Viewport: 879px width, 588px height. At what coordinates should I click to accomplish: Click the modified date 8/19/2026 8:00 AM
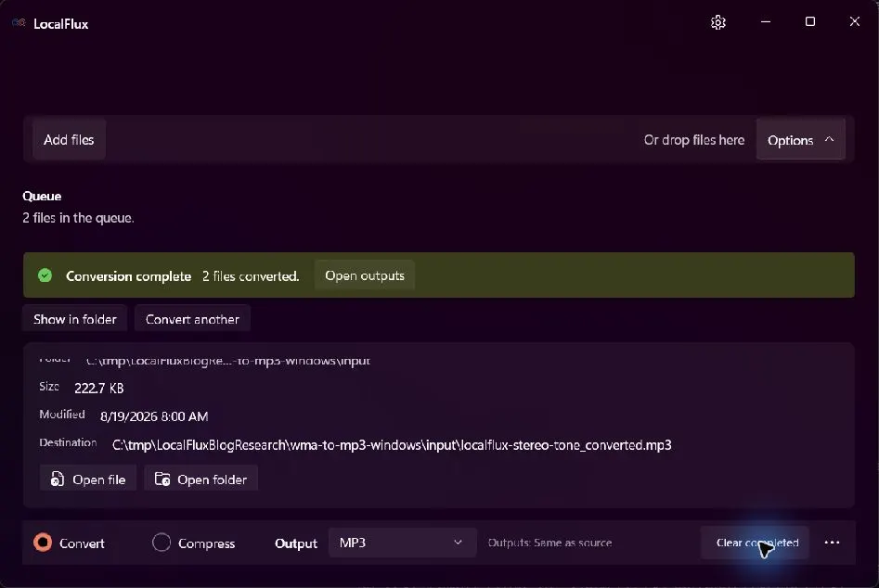click(x=154, y=416)
